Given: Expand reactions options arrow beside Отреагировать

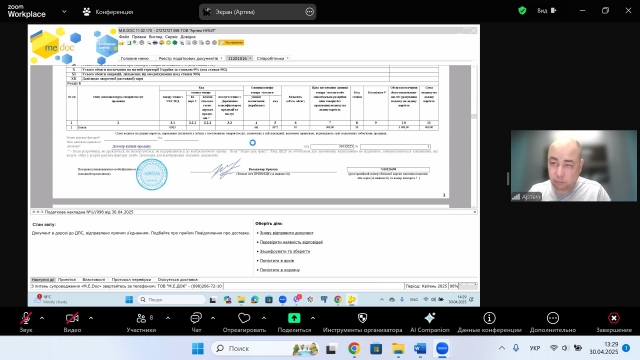Looking at the screenshot, I should click(x=264, y=318).
